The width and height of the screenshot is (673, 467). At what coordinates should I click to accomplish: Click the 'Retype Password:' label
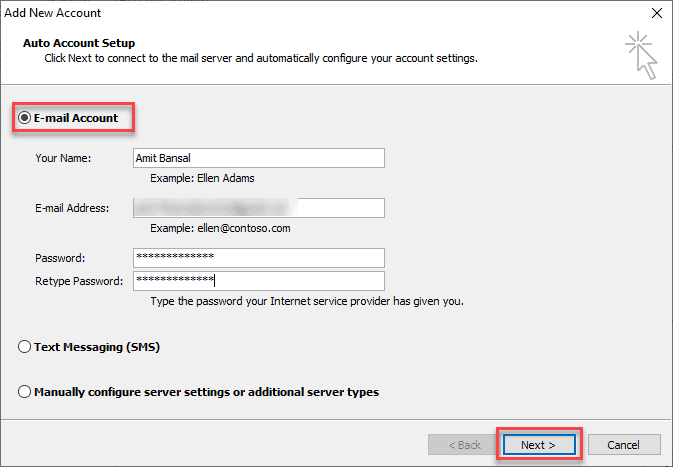pyautogui.click(x=79, y=281)
